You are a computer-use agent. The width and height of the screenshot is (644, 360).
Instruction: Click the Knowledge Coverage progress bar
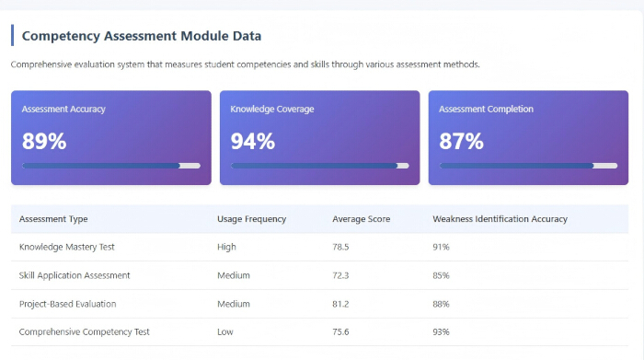coord(320,166)
